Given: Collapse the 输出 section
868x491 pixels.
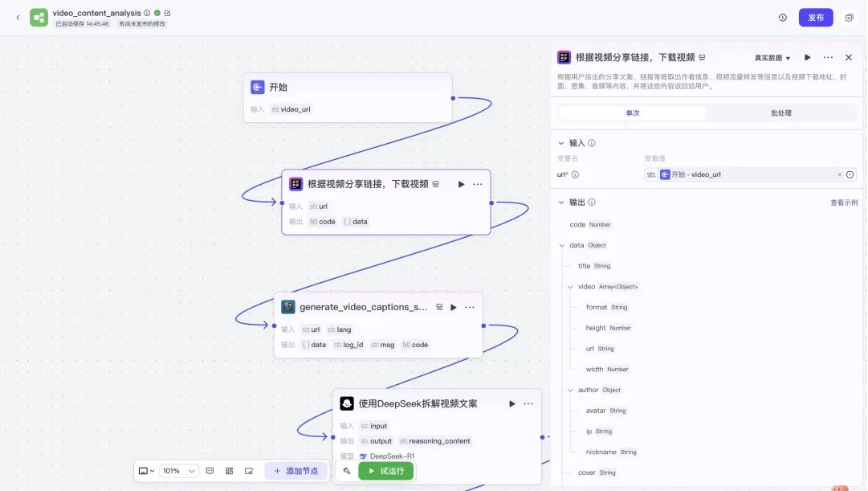Looking at the screenshot, I should (561, 203).
